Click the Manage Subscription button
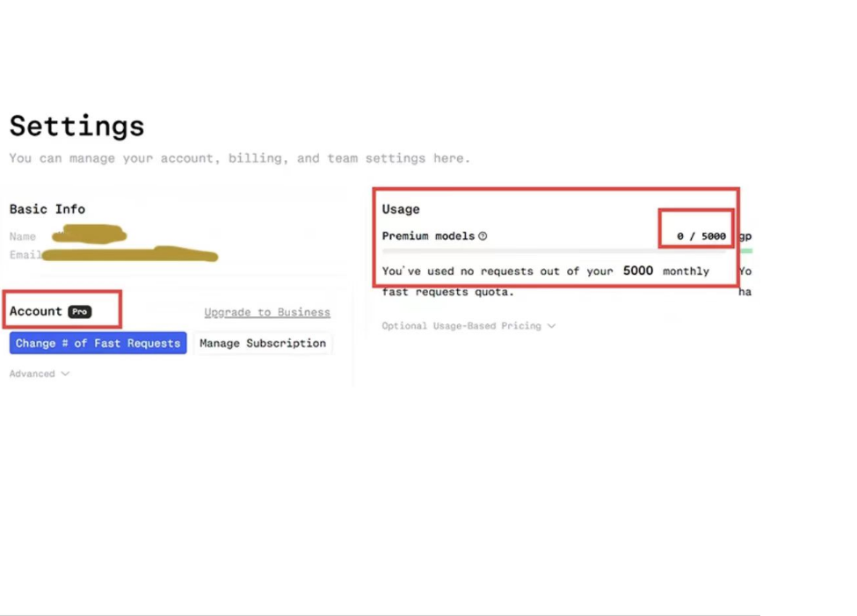This screenshot has height=616, width=857. pos(263,344)
